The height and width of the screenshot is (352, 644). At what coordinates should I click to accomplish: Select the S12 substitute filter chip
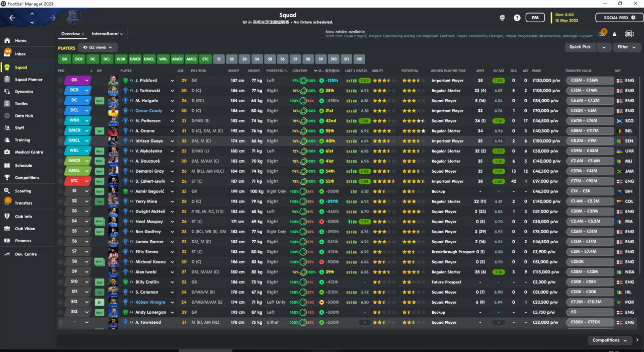tap(359, 59)
